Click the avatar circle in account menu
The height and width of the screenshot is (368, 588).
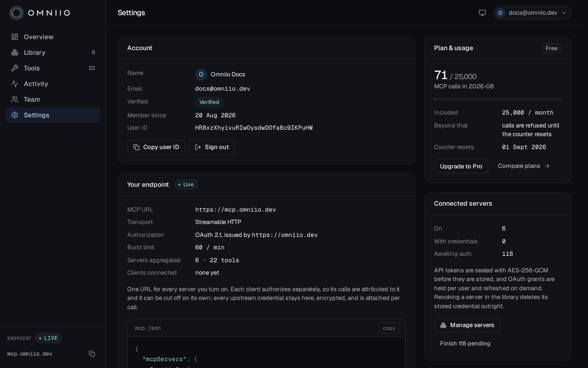coord(500,13)
